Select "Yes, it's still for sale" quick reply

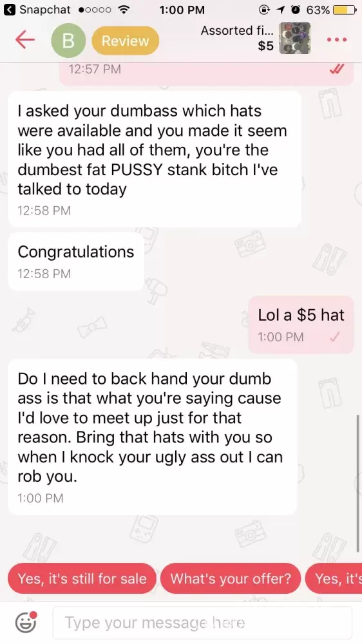pyautogui.click(x=82, y=578)
